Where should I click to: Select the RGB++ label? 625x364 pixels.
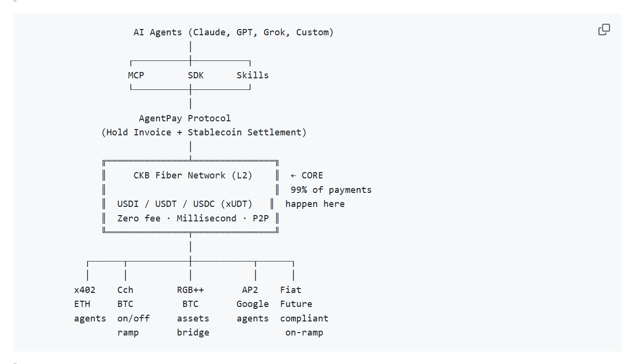click(x=190, y=290)
